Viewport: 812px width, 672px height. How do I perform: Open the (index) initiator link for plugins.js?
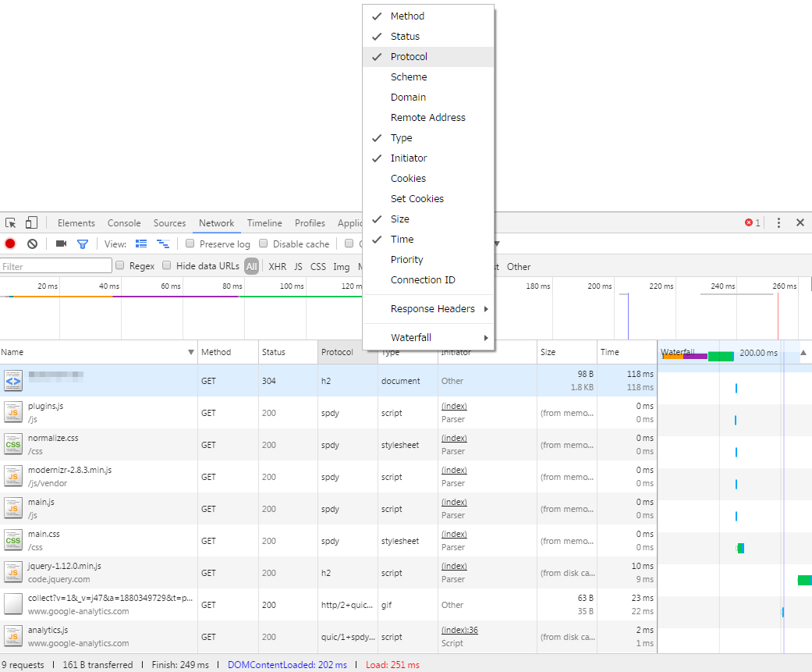(454, 406)
